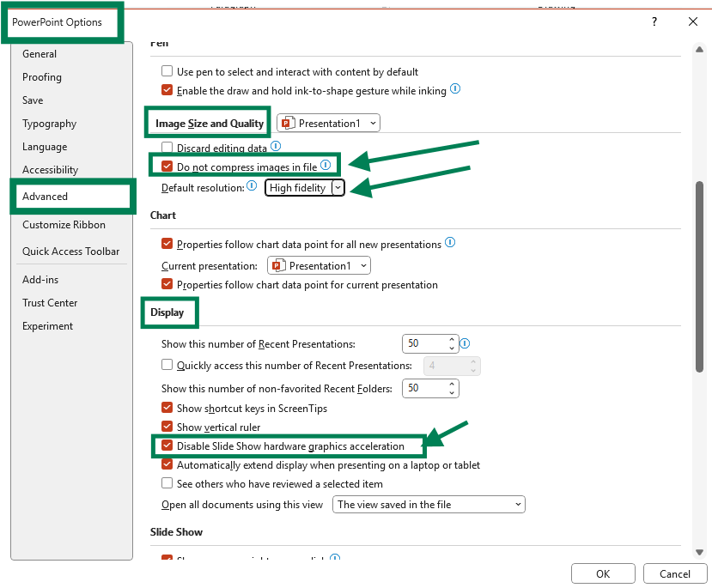
Task: Click the info icon next to Discard editing data
Action: click(276, 146)
